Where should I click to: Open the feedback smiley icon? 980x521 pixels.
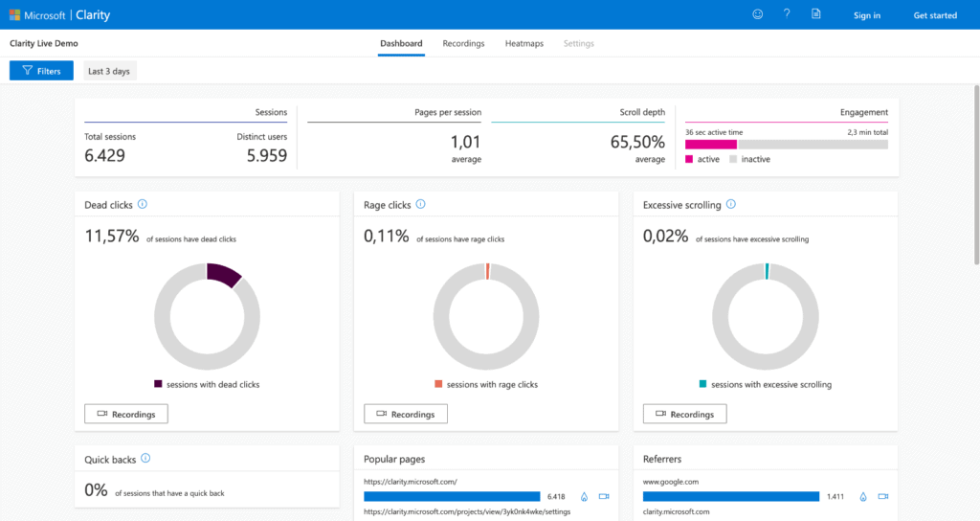[x=758, y=14]
